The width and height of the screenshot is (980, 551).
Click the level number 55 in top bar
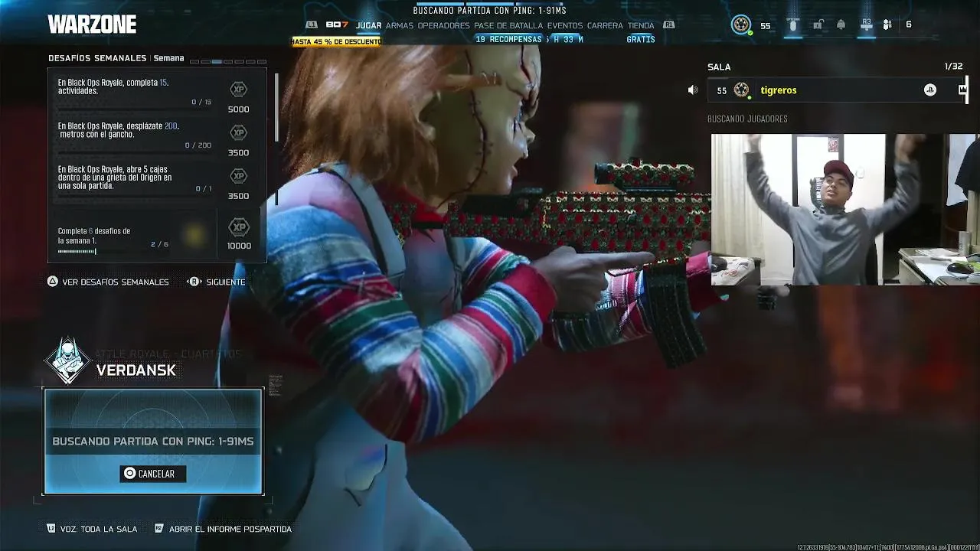point(766,26)
